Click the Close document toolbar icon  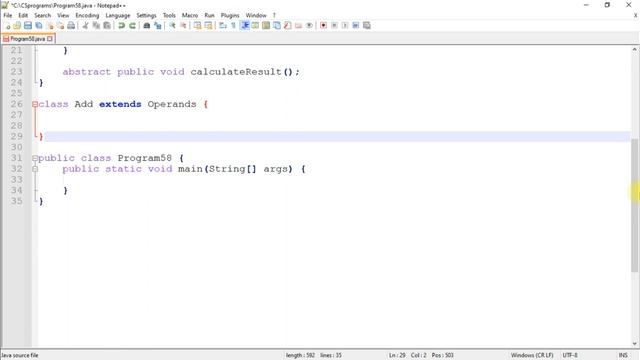pos(50,26)
